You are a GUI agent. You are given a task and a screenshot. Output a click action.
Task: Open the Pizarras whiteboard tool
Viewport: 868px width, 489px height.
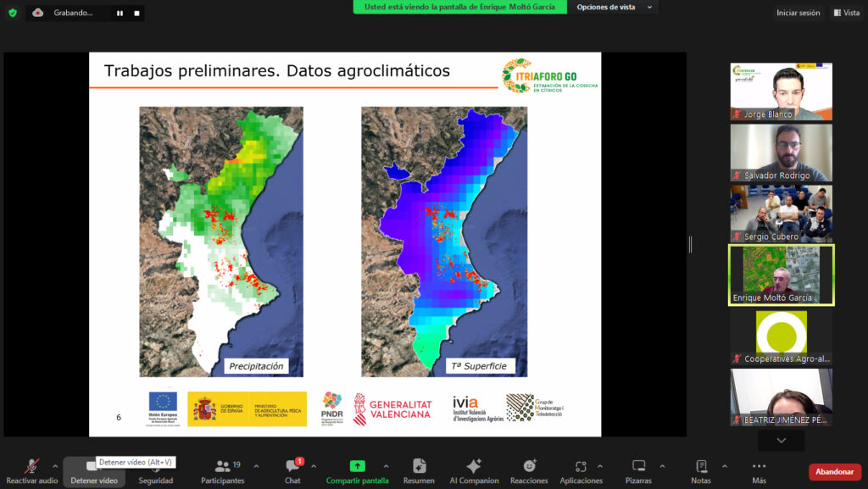[x=638, y=472]
